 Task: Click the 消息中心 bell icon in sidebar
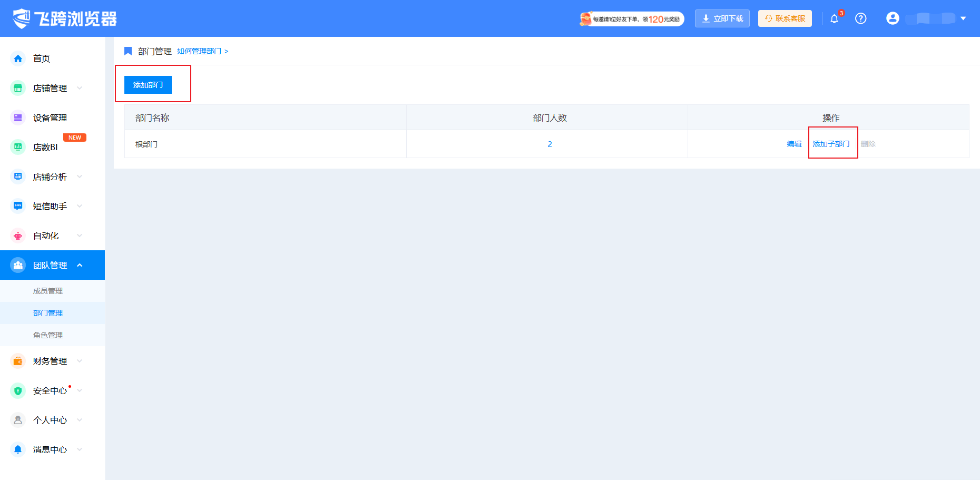(x=18, y=449)
